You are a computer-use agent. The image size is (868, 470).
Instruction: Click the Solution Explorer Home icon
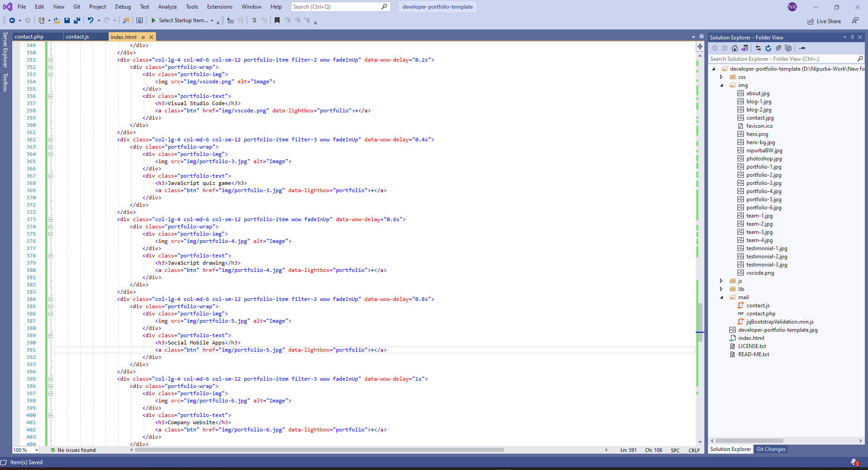735,48
